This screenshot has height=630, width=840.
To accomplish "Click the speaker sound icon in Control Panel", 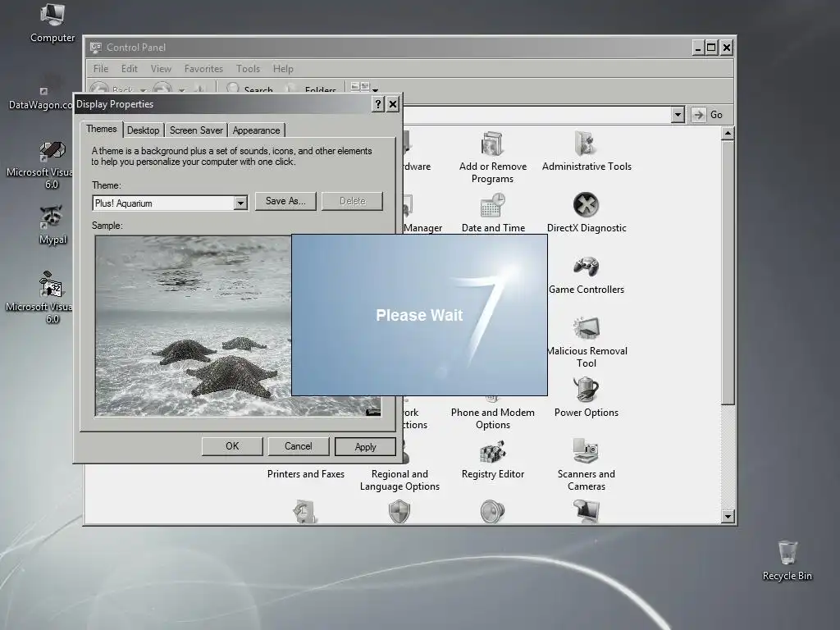I will click(492, 512).
